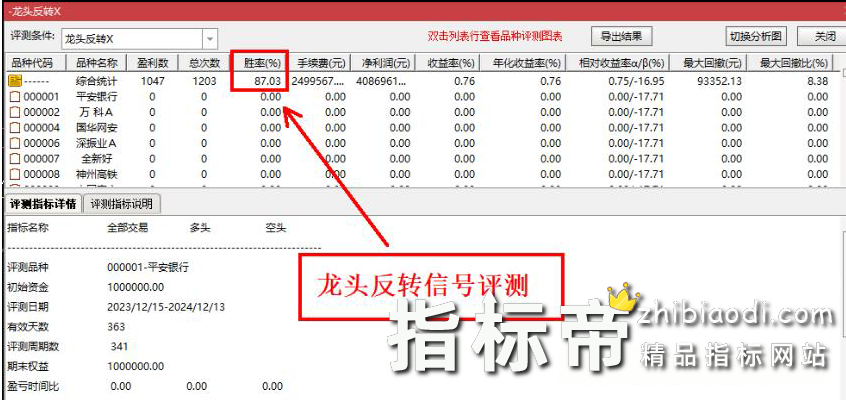Click the 空头 column label
The width and height of the screenshot is (846, 400).
276,228
